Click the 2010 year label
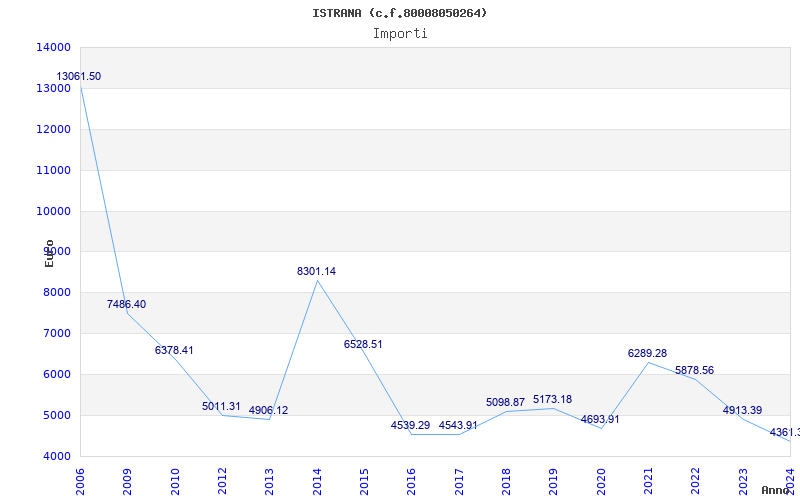Screen dimensions: 800x500 click(x=175, y=482)
